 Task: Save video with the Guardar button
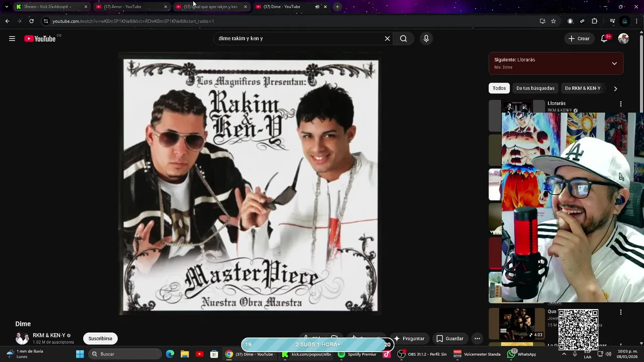point(450,338)
